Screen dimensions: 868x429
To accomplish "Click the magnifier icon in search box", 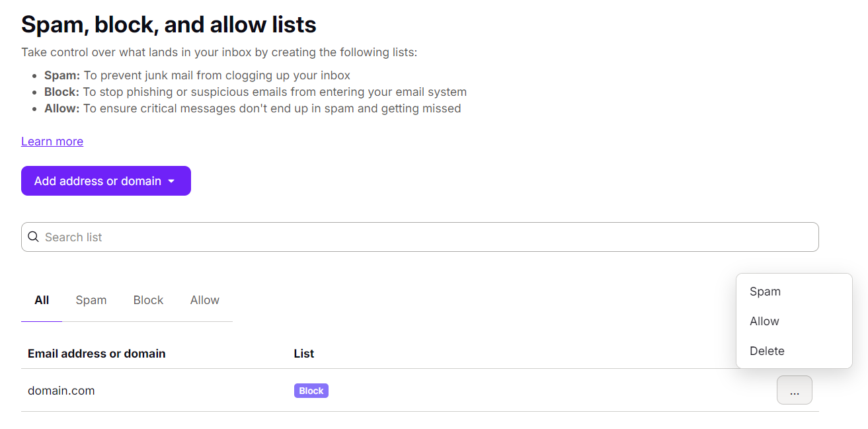I will (x=33, y=237).
